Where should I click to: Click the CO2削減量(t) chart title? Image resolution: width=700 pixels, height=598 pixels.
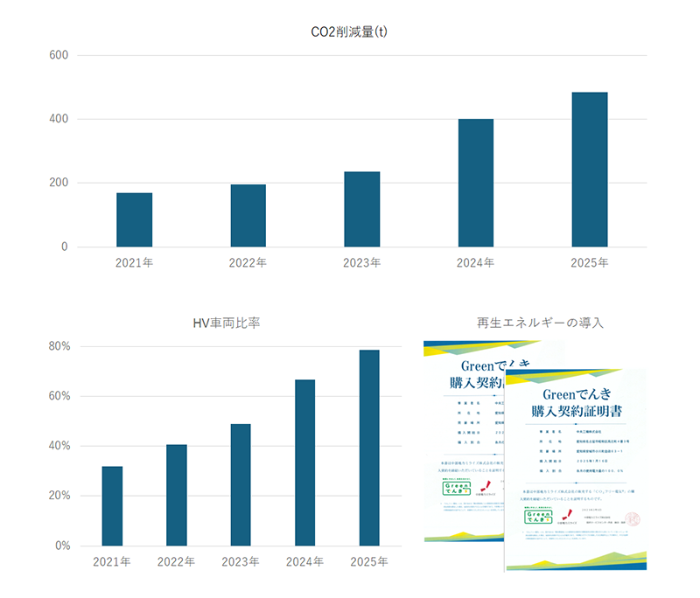pyautogui.click(x=350, y=32)
